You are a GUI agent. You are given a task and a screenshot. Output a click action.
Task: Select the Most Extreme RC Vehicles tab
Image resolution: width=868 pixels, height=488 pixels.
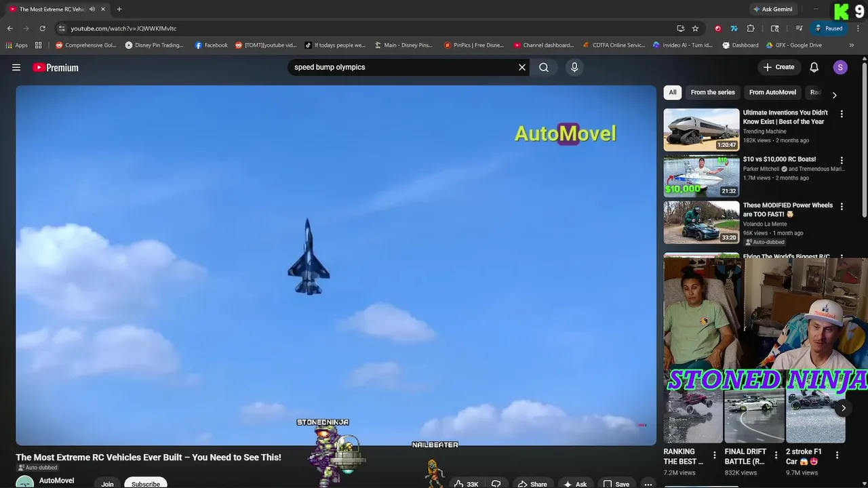click(57, 9)
